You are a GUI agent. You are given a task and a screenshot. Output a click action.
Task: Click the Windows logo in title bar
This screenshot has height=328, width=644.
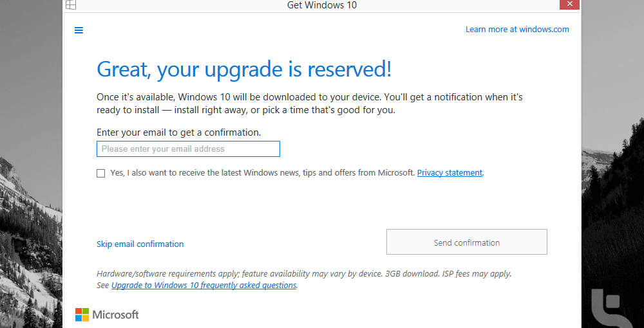(71, 5)
